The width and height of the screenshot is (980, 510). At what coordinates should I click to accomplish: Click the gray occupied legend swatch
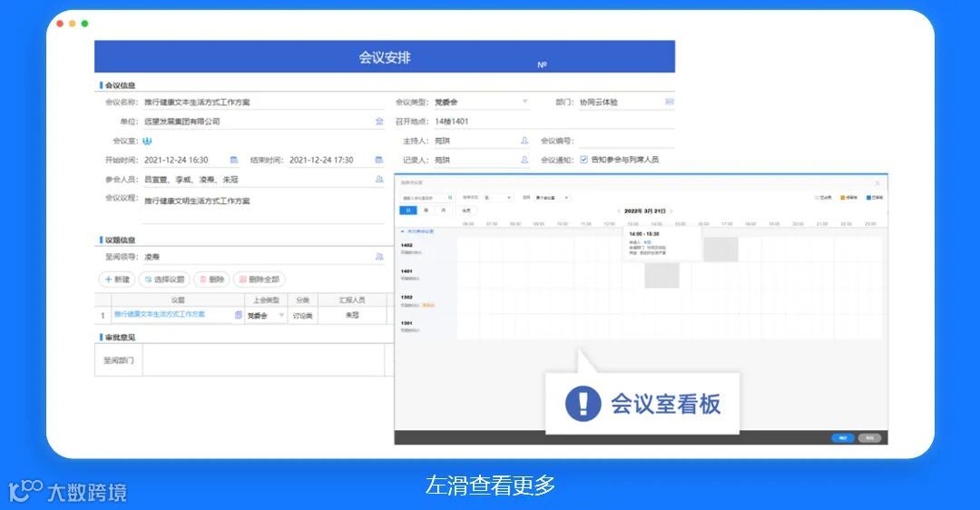[x=817, y=198]
